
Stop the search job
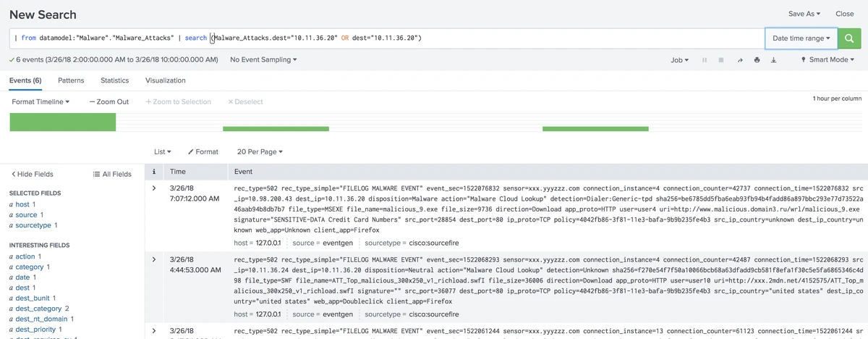721,60
